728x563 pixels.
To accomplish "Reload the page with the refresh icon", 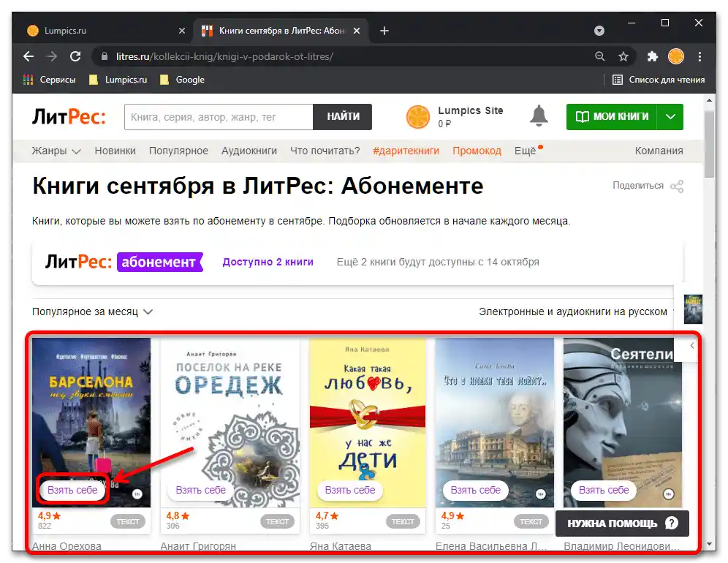I will [75, 57].
